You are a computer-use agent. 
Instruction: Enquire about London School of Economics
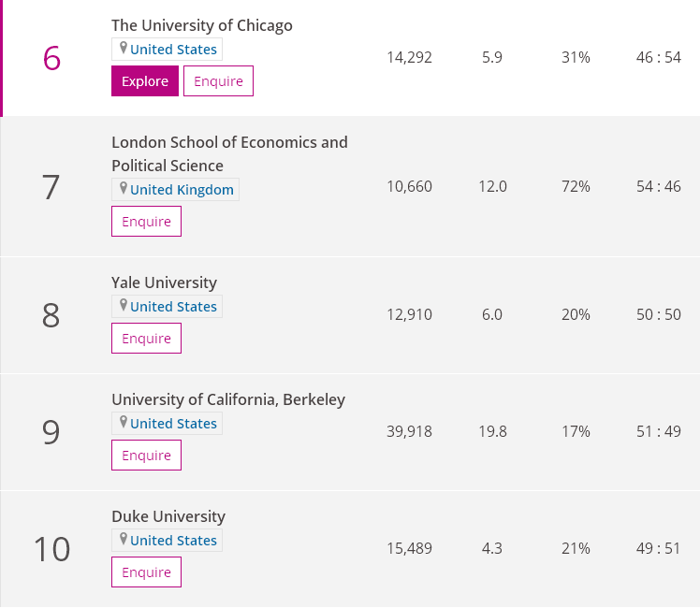coord(146,222)
